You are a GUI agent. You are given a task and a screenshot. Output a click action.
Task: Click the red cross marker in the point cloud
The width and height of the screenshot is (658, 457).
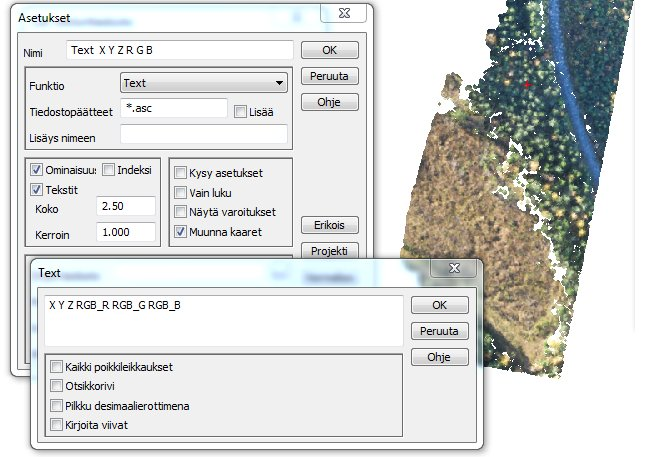point(527,85)
